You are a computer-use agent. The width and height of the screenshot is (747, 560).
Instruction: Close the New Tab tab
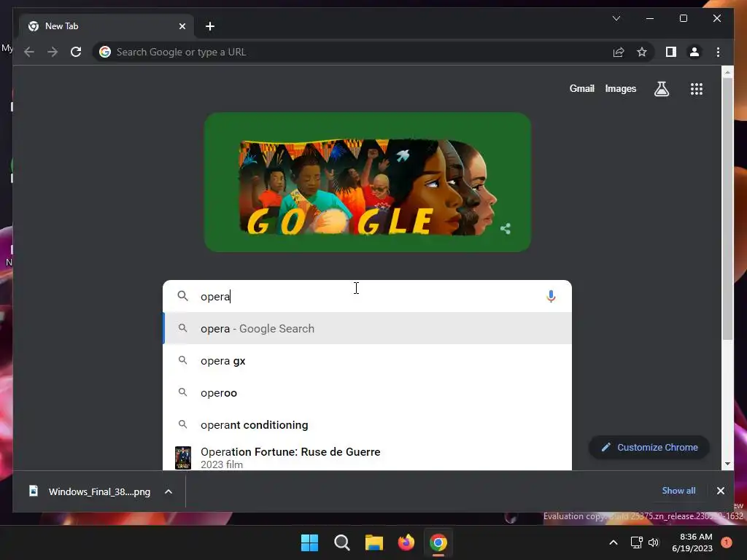(x=182, y=26)
